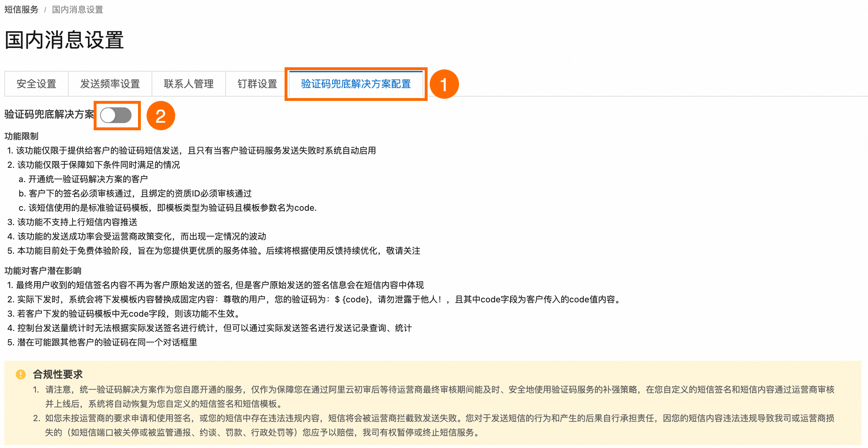
Task: Click the 合规性要求 notice heading
Action: [x=58, y=374]
